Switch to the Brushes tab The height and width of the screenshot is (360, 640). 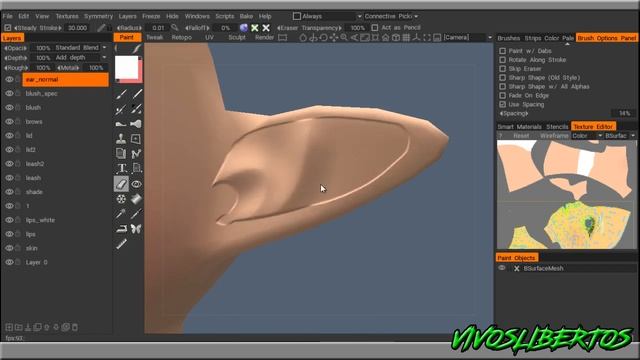click(x=509, y=38)
